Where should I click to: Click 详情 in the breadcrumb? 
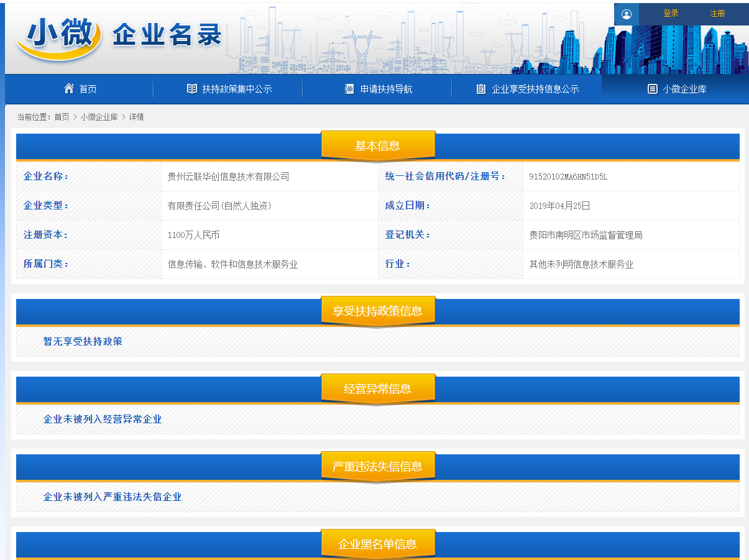[x=137, y=117]
